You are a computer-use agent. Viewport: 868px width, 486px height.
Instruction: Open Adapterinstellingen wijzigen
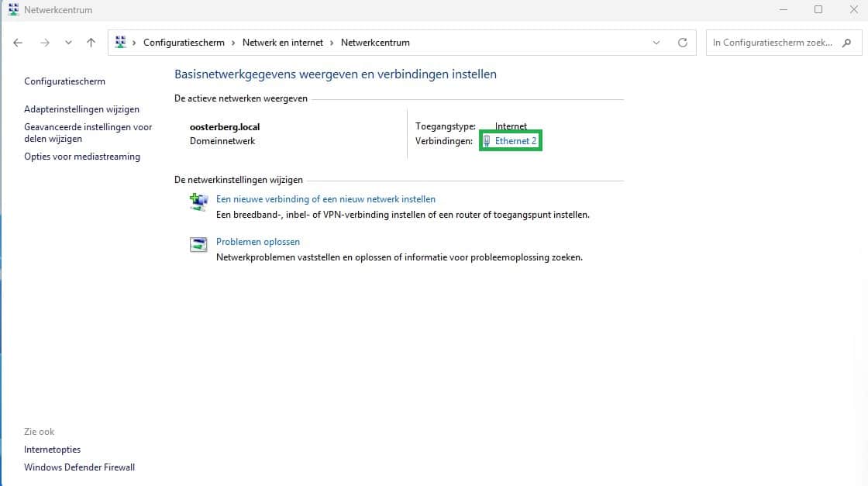coord(81,109)
